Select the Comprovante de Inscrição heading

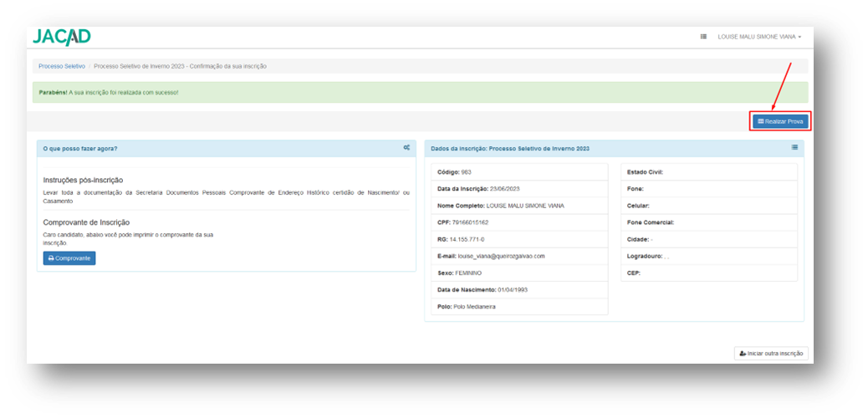(86, 222)
